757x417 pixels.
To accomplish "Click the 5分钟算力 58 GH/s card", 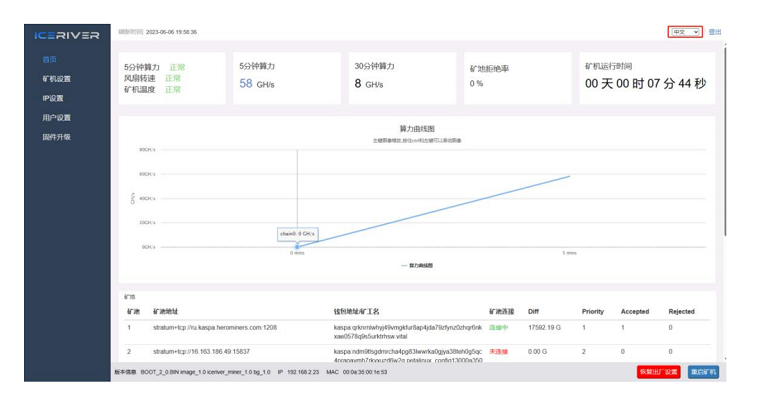I will pos(287,77).
